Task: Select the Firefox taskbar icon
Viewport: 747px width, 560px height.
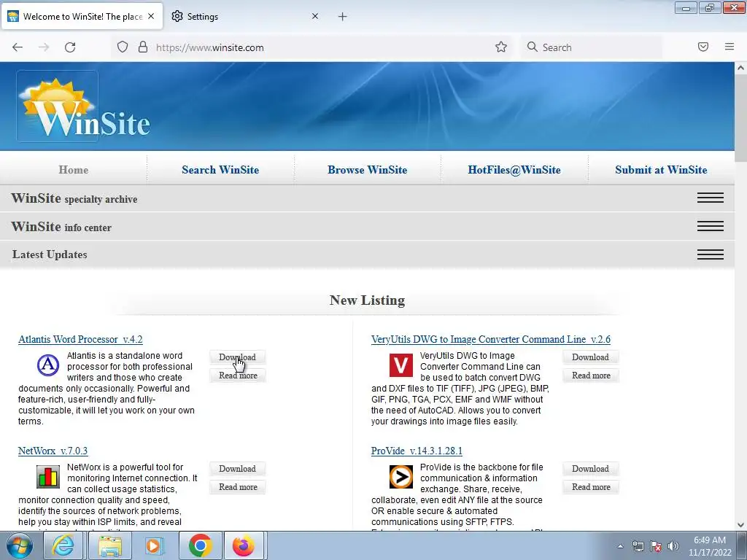Action: [x=244, y=545]
